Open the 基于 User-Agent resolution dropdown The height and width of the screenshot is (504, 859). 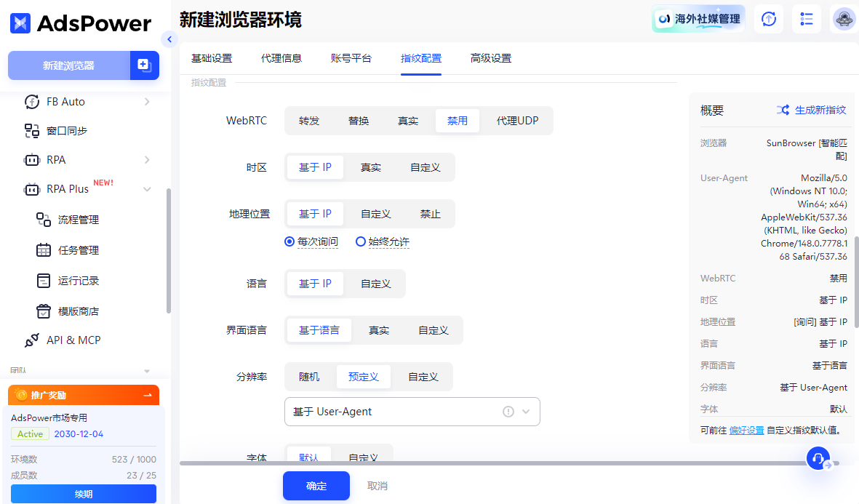click(x=412, y=412)
